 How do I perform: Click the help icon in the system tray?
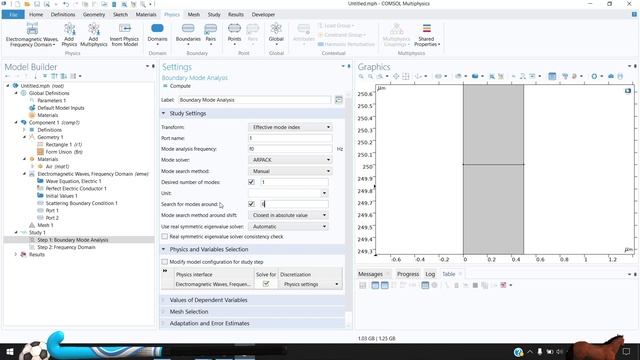click(x=518, y=352)
